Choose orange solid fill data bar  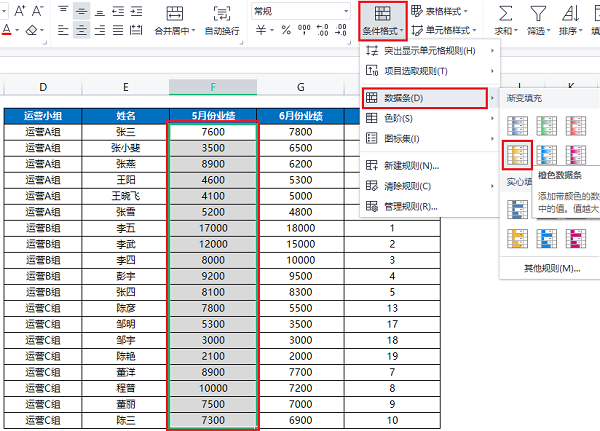coord(517,238)
